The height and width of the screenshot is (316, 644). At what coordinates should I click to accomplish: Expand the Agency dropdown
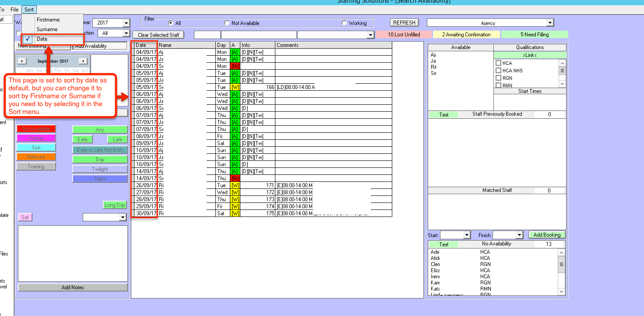[550, 23]
